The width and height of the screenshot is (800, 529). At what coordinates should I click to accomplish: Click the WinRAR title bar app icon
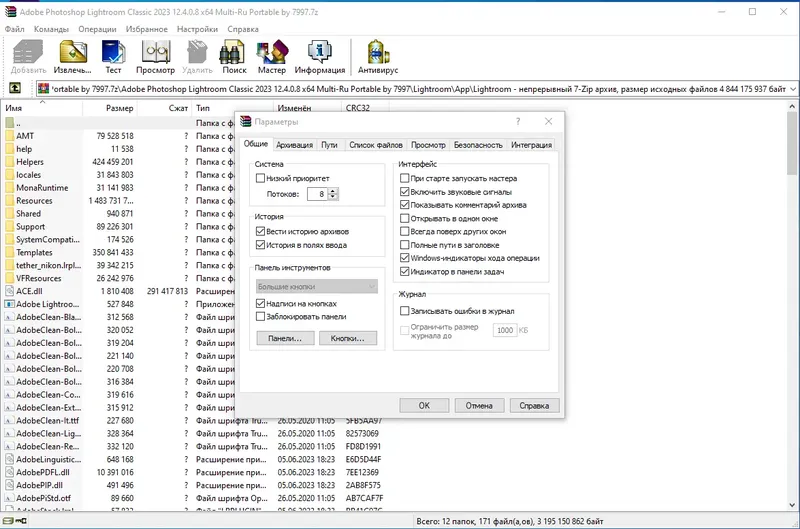point(10,12)
